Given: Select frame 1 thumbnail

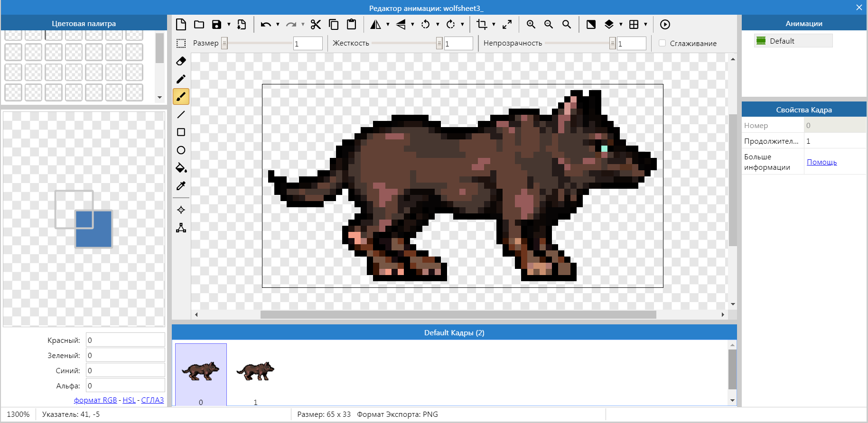Looking at the screenshot, I should 255,374.
